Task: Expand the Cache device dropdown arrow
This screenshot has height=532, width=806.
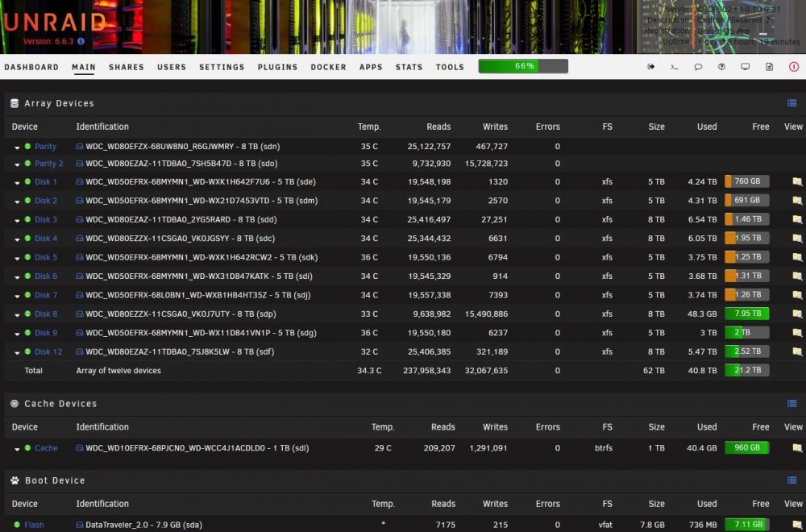Action: [x=17, y=449]
